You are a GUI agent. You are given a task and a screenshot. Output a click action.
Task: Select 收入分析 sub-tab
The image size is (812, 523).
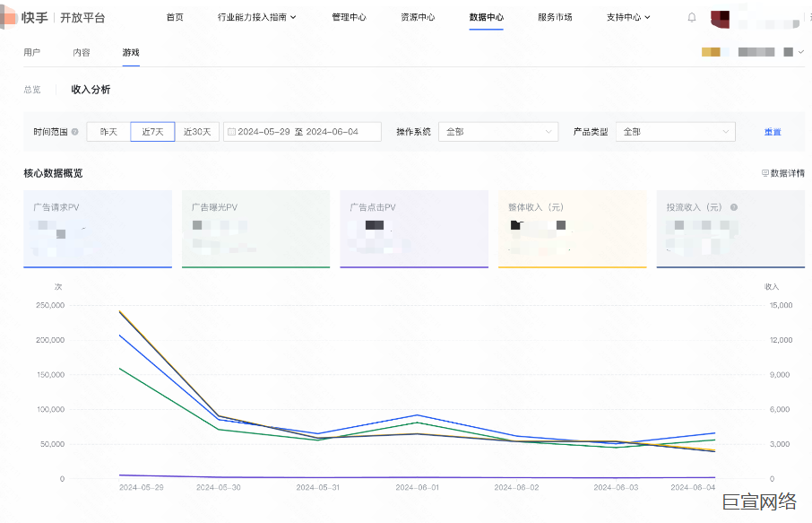[91, 90]
